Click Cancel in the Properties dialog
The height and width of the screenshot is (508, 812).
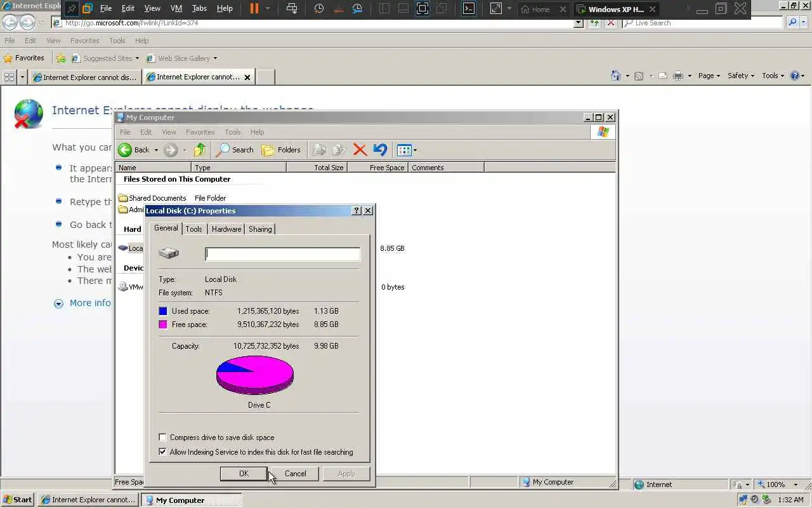pos(295,474)
